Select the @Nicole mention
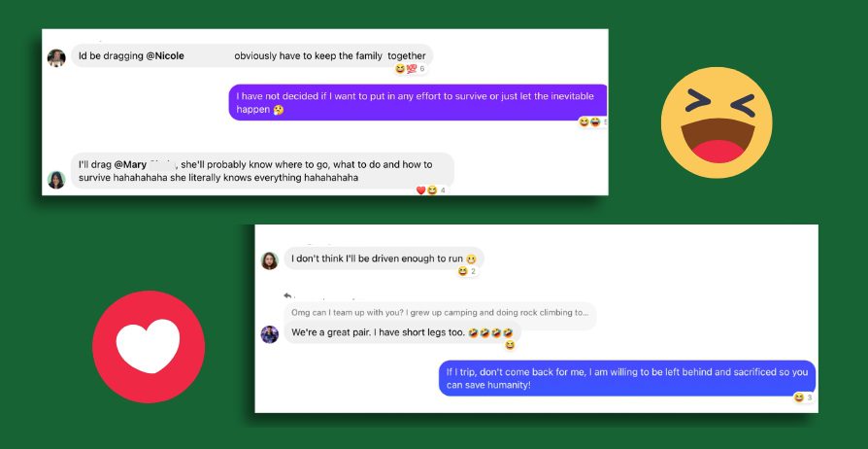868x449 pixels. tap(165, 55)
